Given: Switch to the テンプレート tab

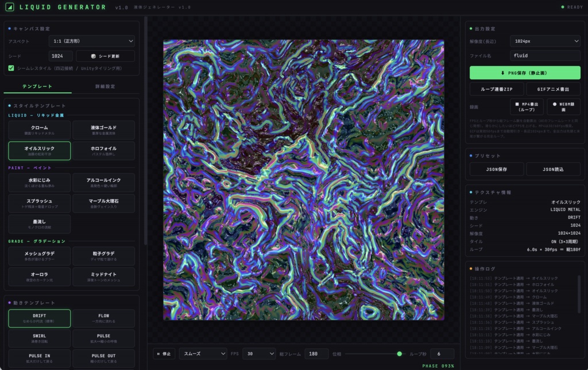Looking at the screenshot, I should [37, 87].
